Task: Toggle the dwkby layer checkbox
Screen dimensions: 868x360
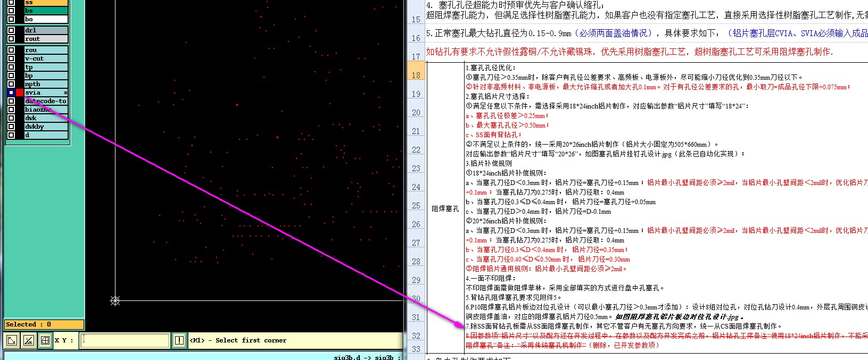Action: coord(11,127)
